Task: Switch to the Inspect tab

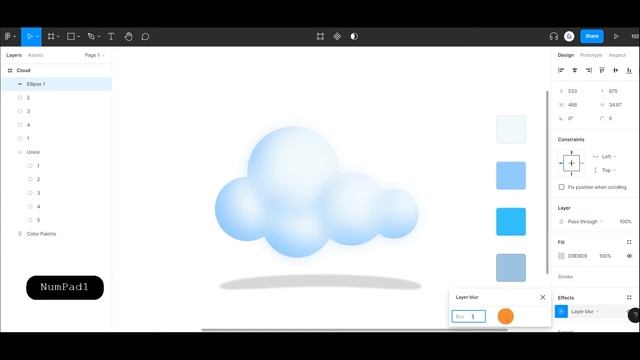Action: point(617,55)
